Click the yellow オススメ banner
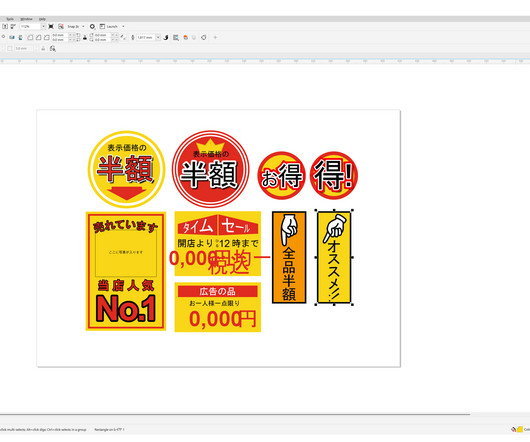 coord(334,257)
